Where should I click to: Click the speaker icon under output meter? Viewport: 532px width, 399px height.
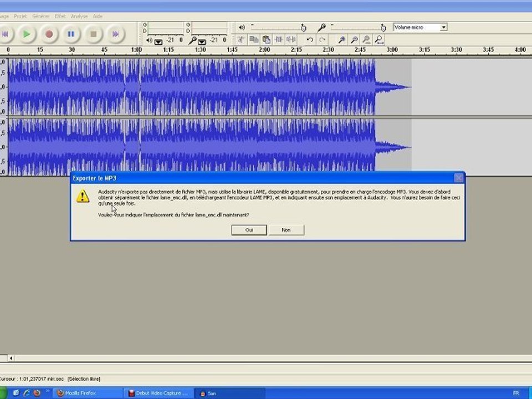coord(149,40)
